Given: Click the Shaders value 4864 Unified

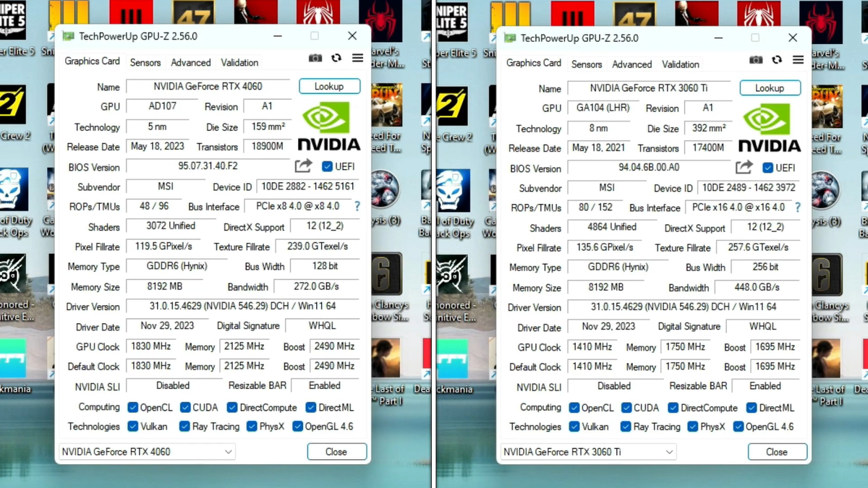Looking at the screenshot, I should pos(613,227).
